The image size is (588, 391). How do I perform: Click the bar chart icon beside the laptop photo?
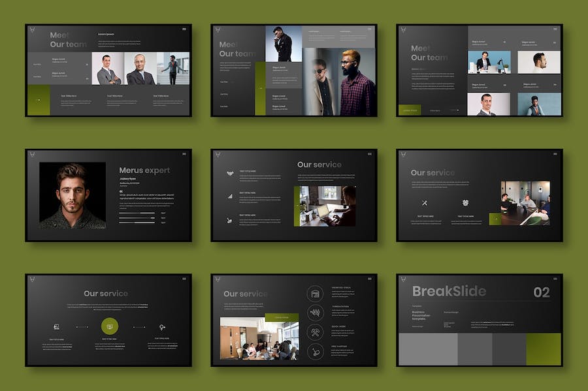(x=230, y=196)
